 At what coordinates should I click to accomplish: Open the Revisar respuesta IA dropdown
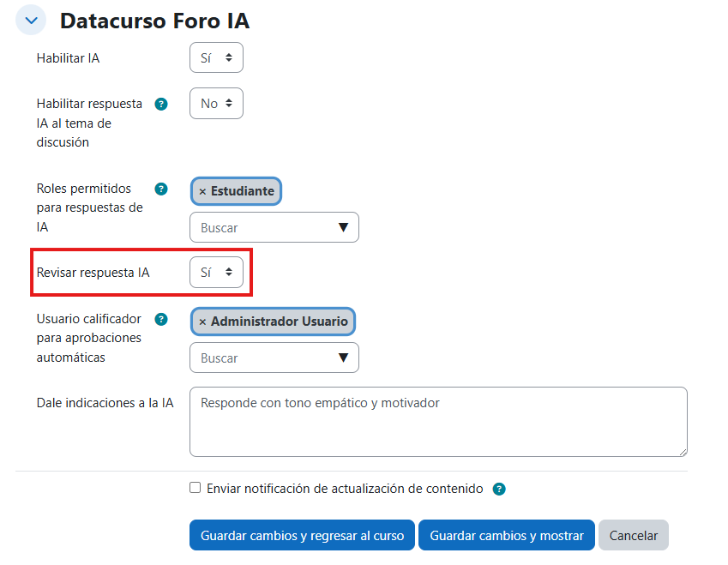click(216, 273)
